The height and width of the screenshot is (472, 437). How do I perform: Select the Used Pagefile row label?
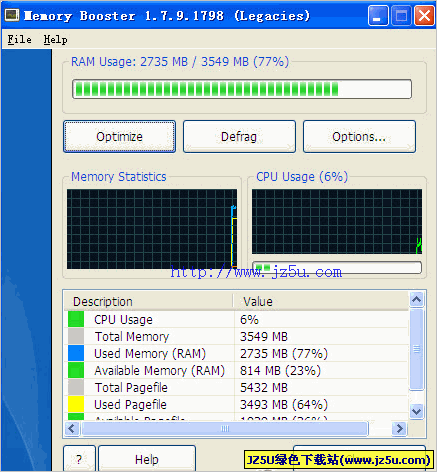tap(130, 405)
